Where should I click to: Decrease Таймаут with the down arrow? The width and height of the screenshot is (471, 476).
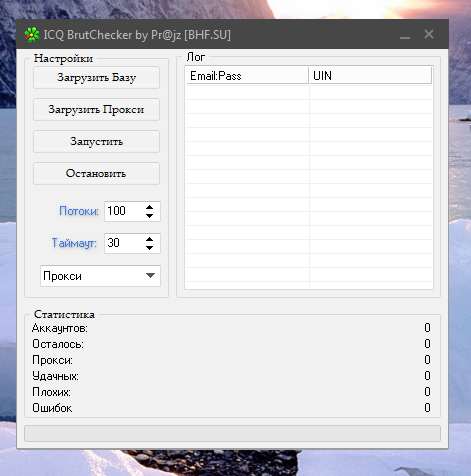[149, 248]
